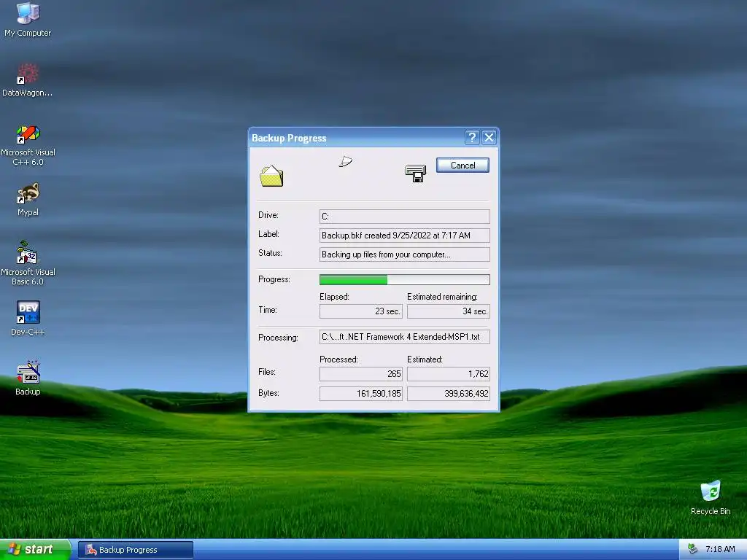Image resolution: width=747 pixels, height=560 pixels.
Task: Click the yellow folder icon in Backup Progress
Action: click(271, 176)
